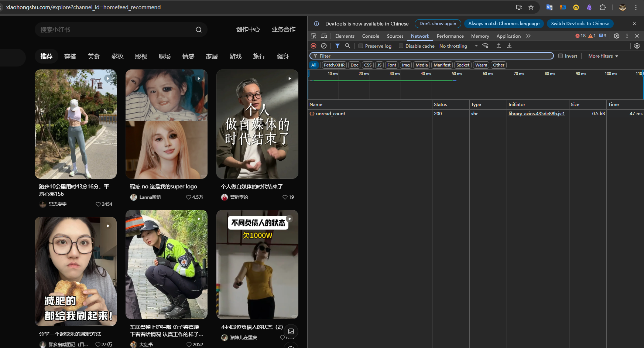Toggle the network filter funnel icon
This screenshot has width=644, height=348.
coord(337,46)
